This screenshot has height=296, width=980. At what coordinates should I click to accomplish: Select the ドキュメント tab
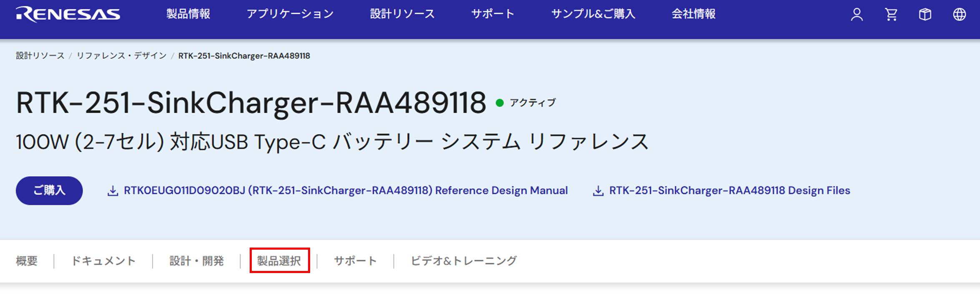103,261
